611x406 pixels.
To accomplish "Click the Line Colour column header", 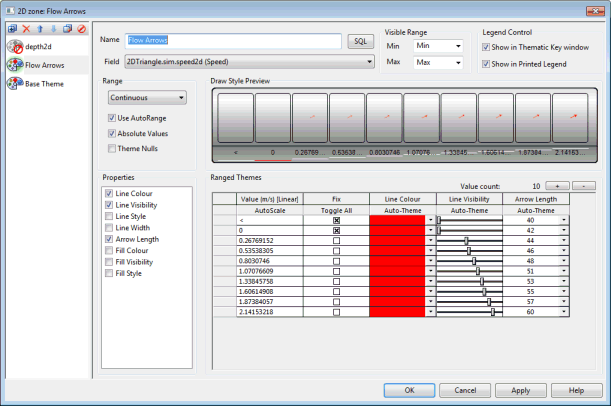I will coord(403,199).
